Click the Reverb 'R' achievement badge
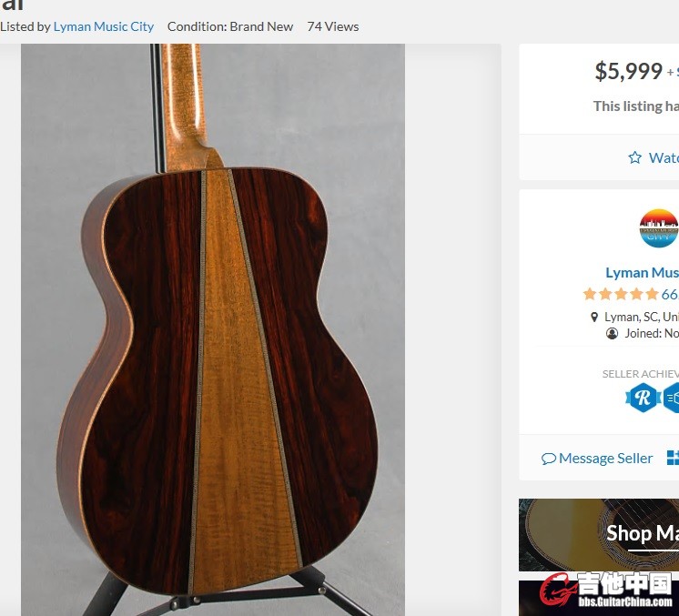The width and height of the screenshot is (679, 616). tap(643, 397)
